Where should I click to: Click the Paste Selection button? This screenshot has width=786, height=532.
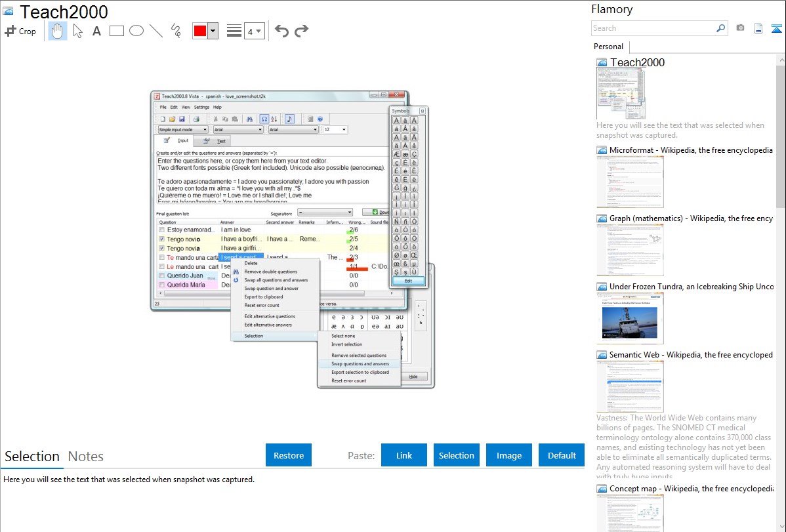point(456,455)
